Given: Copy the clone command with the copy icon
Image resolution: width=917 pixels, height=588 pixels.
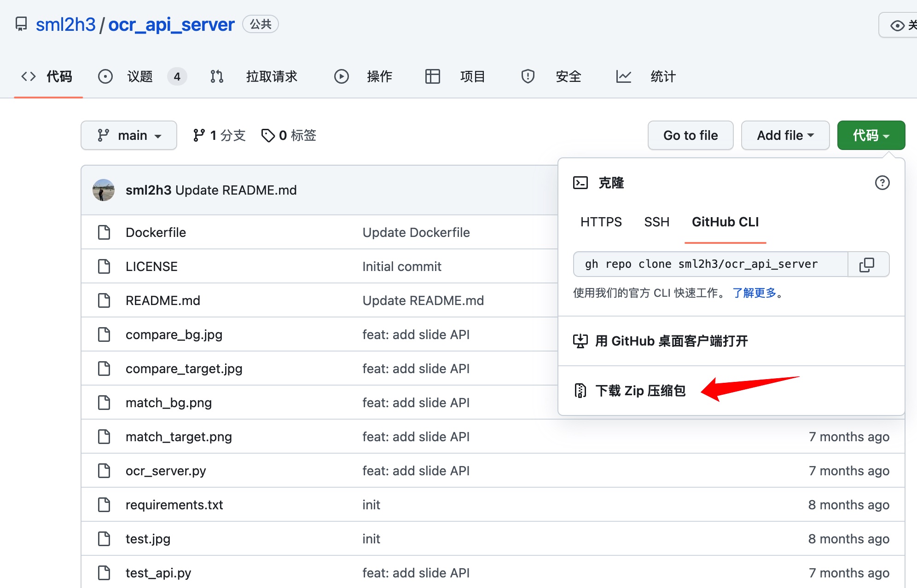Looking at the screenshot, I should coord(867,264).
